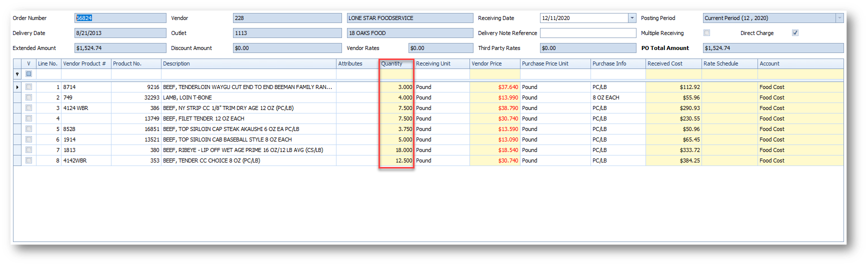The width and height of the screenshot is (868, 266).
Task: Select vendor price $13.090
Action: (494, 139)
